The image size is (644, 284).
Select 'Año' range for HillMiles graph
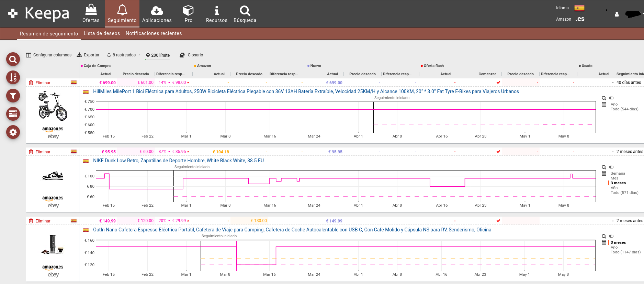[x=614, y=105]
